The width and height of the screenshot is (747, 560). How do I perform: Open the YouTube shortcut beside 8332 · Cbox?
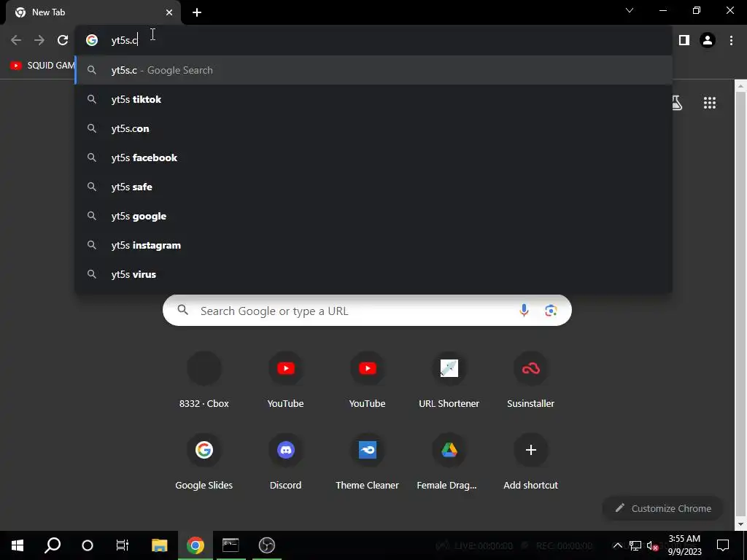tap(285, 381)
